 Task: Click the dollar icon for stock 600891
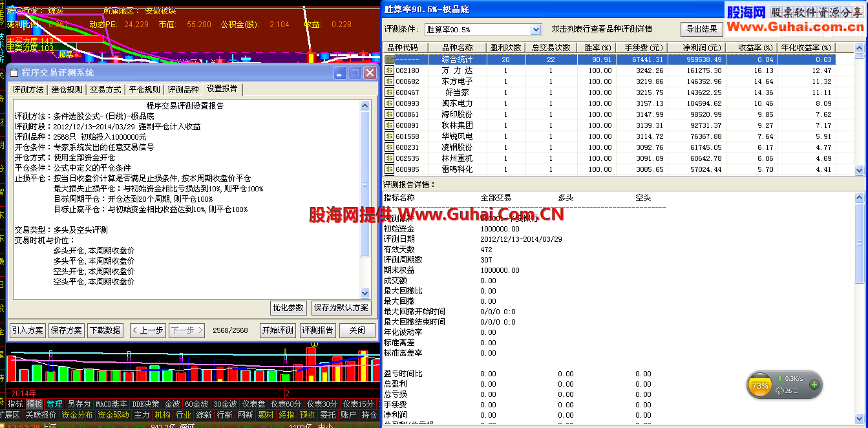pyautogui.click(x=389, y=125)
